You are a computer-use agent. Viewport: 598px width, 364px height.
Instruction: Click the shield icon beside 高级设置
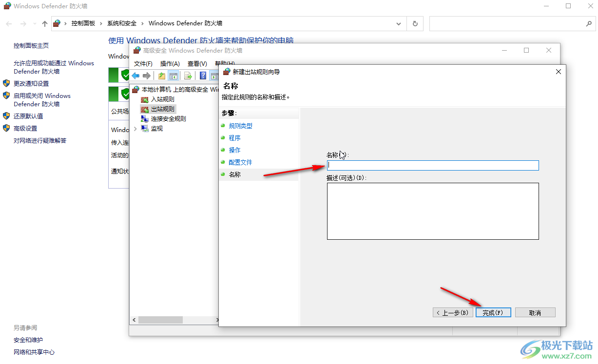pyautogui.click(x=6, y=128)
